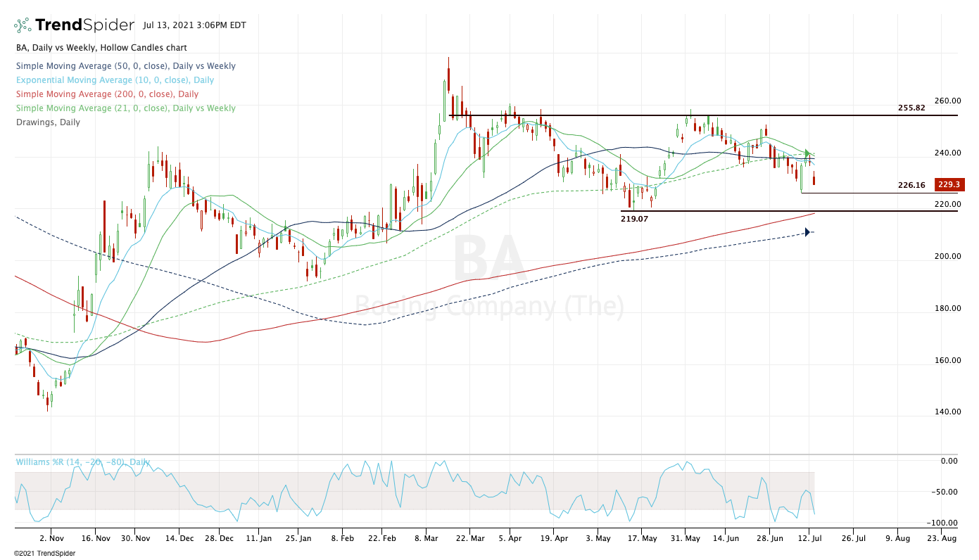
Task: Click the red 229.3 current price tag
Action: (x=949, y=185)
